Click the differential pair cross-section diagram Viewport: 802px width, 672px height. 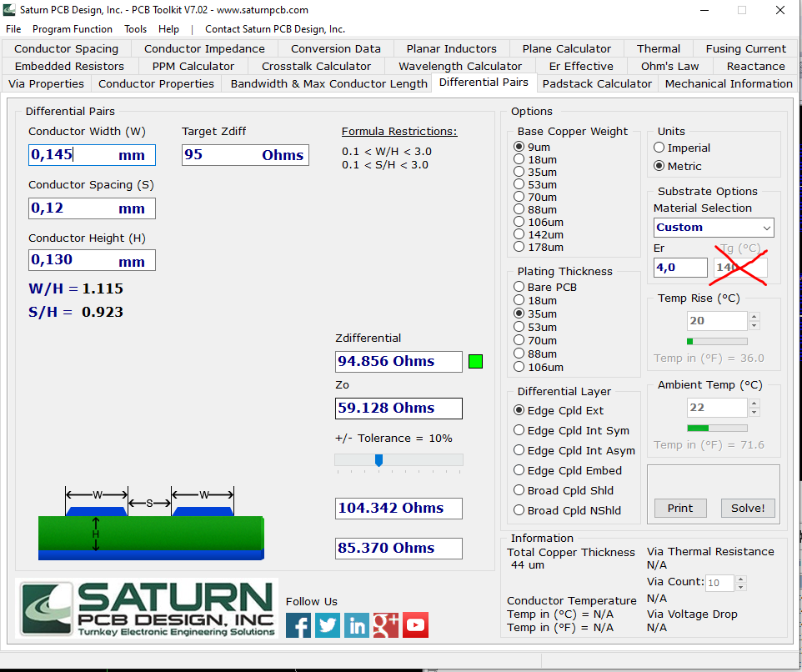click(x=152, y=523)
